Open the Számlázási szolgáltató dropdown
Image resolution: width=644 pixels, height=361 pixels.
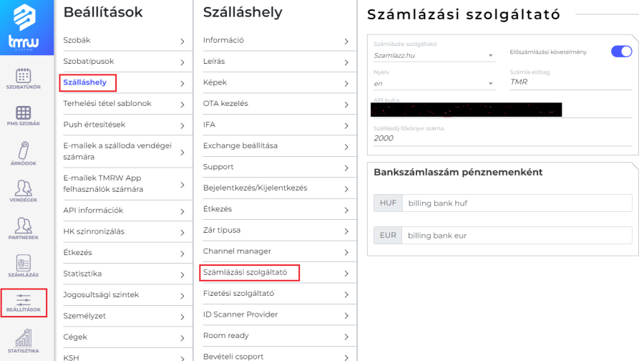pos(434,55)
